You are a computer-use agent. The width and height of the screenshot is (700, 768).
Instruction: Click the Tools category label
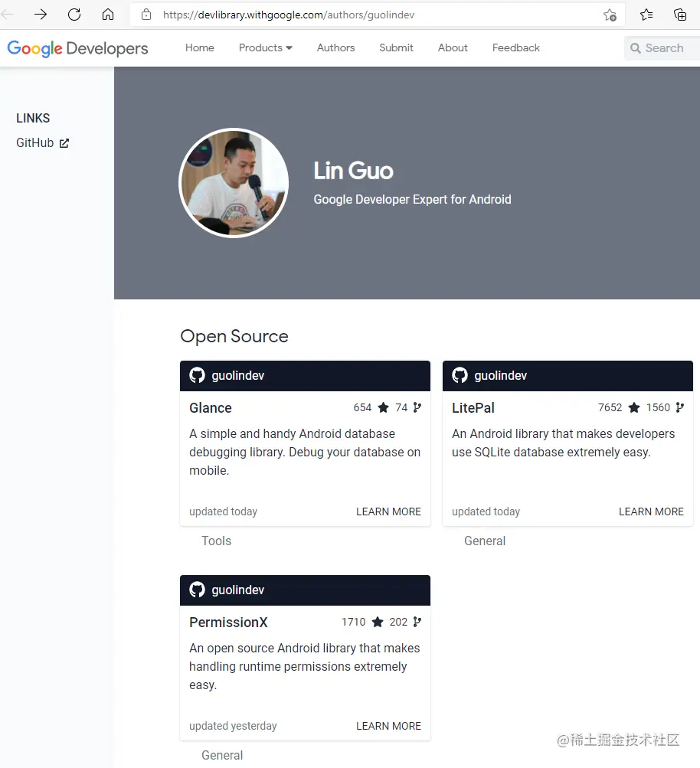[216, 541]
